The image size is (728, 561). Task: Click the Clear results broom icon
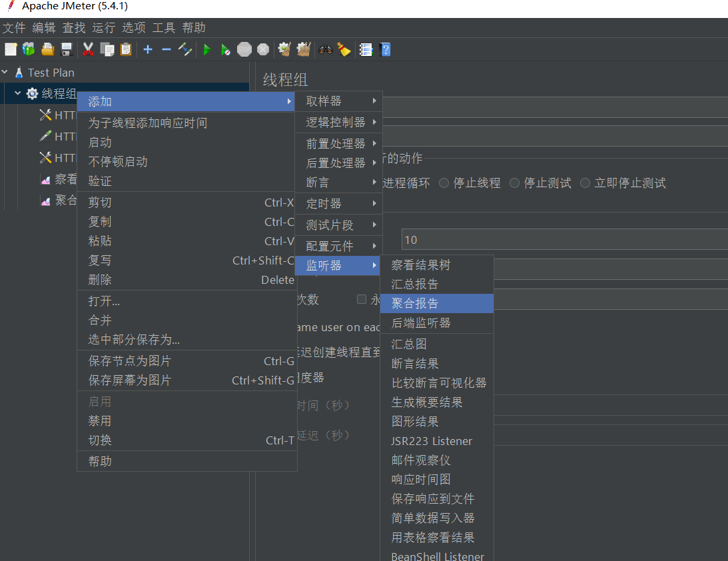pyautogui.click(x=284, y=49)
